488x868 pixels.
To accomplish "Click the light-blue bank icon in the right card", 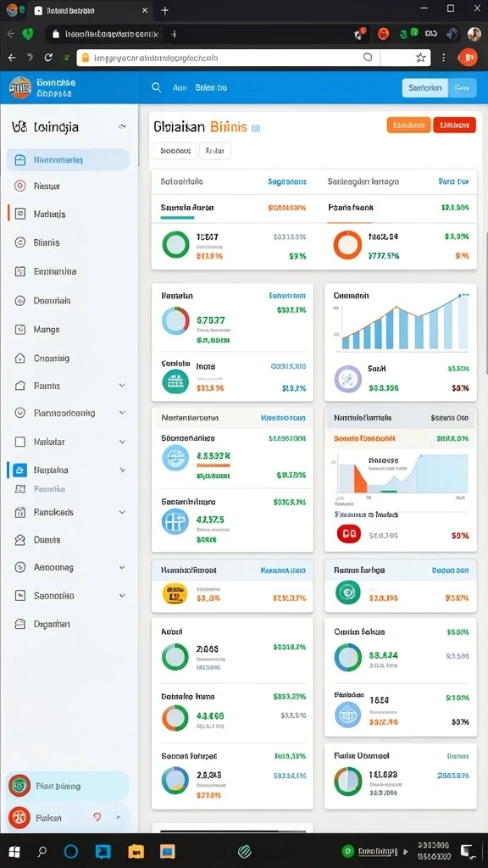I will tap(348, 715).
